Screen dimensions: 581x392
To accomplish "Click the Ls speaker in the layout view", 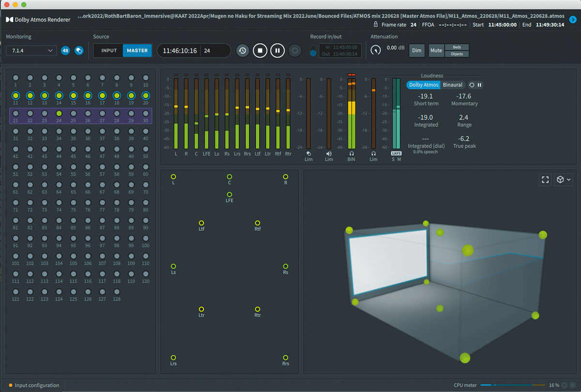I will pyautogui.click(x=173, y=267).
